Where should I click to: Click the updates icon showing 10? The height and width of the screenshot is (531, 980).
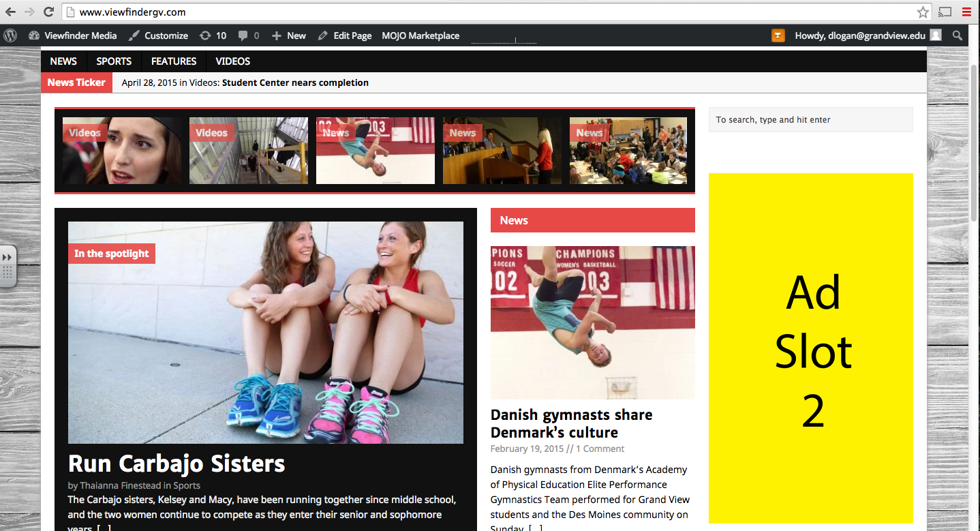[x=205, y=35]
